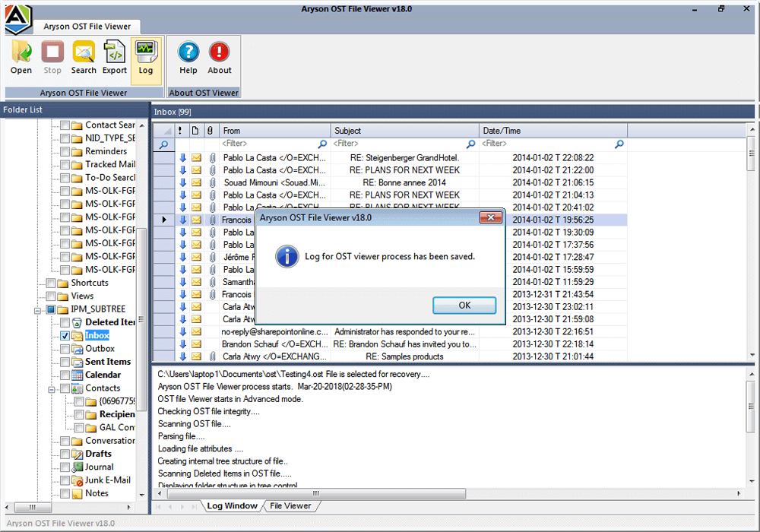This screenshot has height=532, width=760.
Task: Collapse the IPM_SUBTREE tree node
Action: (37, 310)
